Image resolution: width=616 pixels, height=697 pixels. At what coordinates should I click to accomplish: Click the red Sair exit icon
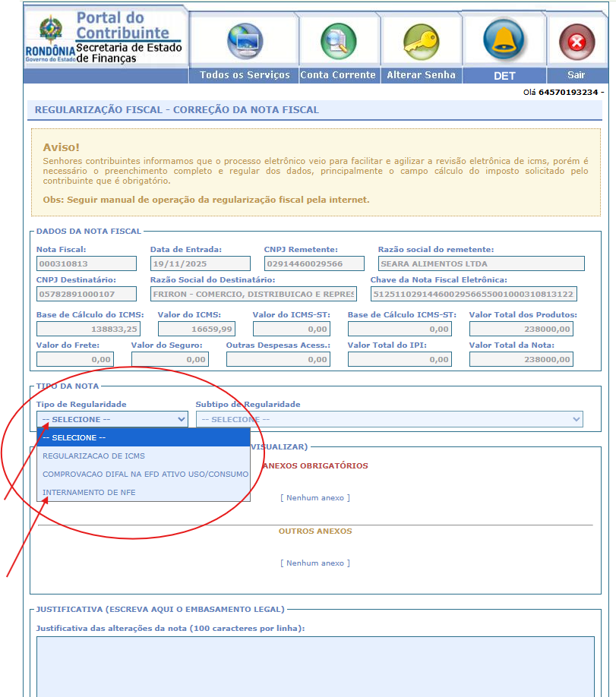point(576,41)
